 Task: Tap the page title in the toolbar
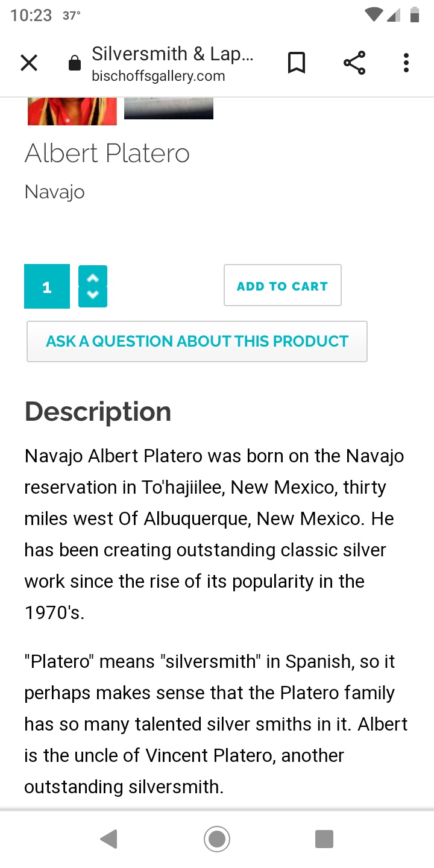point(172,54)
